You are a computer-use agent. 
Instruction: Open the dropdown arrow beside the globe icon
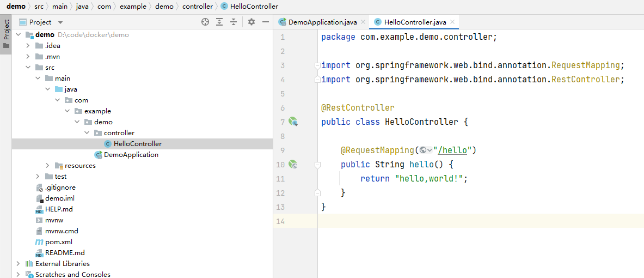pos(429,150)
